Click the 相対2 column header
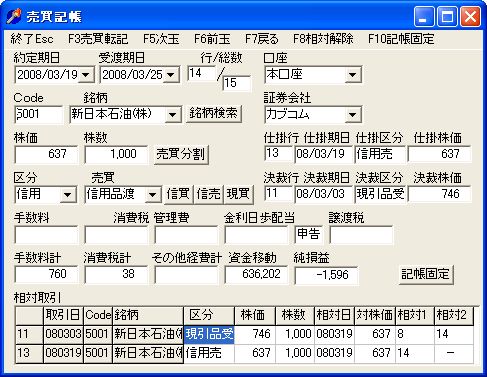The height and width of the screenshot is (377, 487). 454,315
